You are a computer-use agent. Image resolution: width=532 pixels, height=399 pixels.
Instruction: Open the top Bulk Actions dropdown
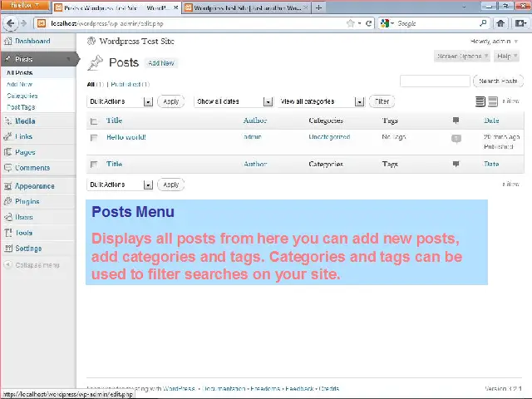[120, 101]
